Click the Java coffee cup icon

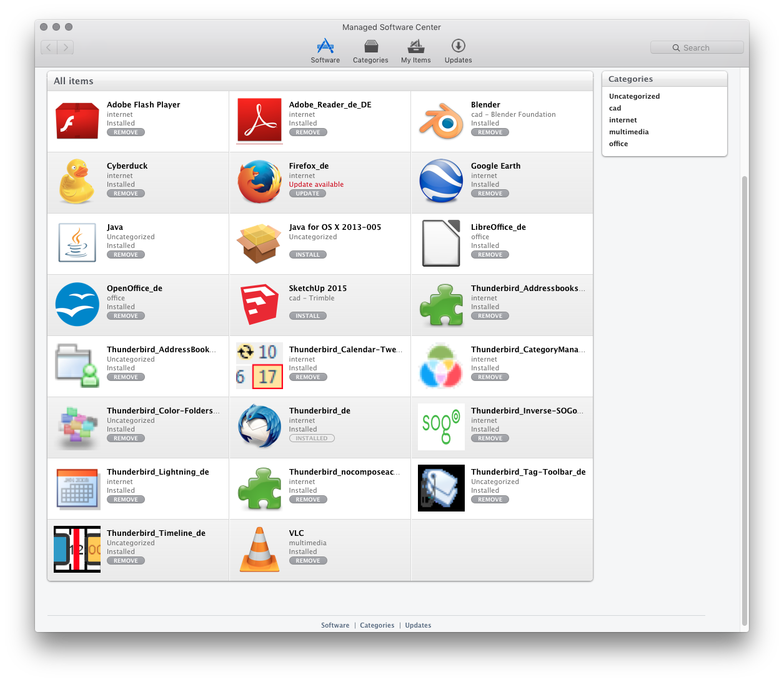click(77, 242)
